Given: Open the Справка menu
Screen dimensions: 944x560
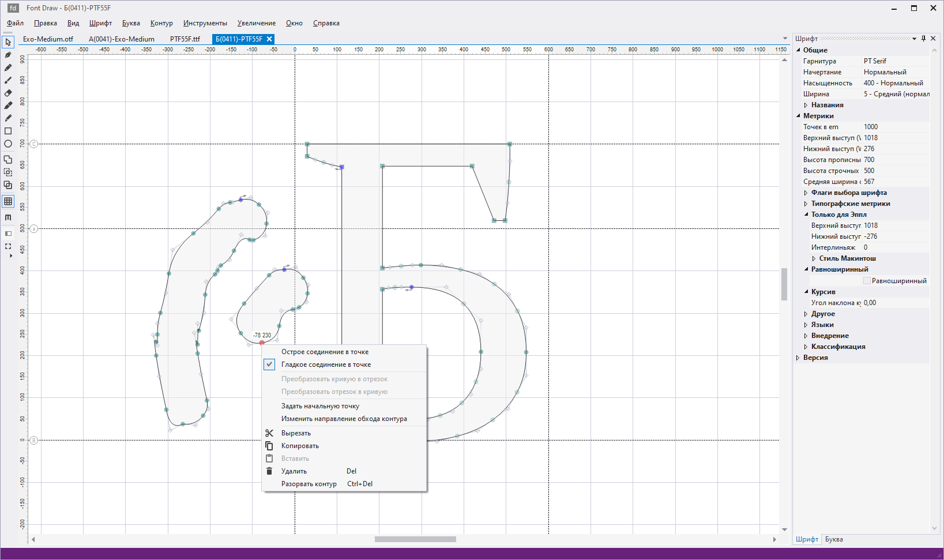Looking at the screenshot, I should (x=326, y=23).
